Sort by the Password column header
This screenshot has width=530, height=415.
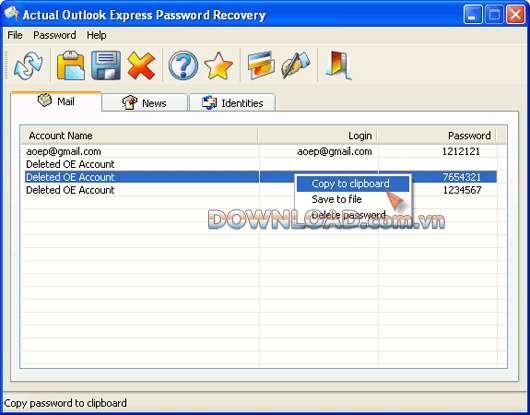437,136
